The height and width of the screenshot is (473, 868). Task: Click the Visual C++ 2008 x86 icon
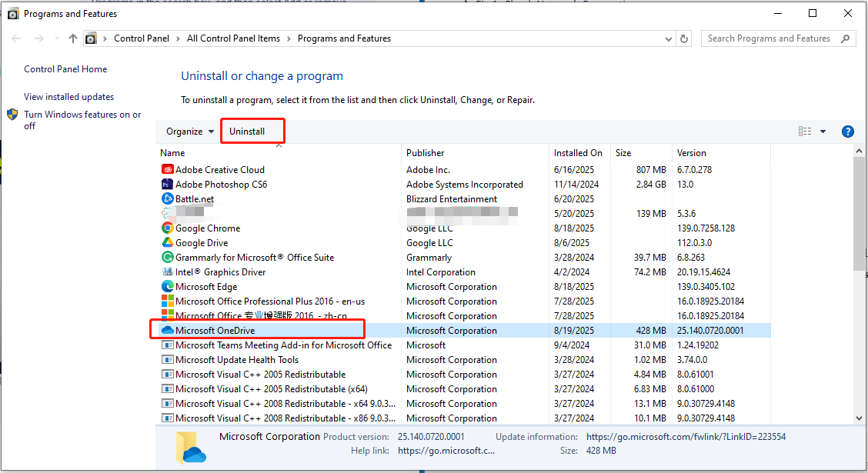pyautogui.click(x=167, y=418)
